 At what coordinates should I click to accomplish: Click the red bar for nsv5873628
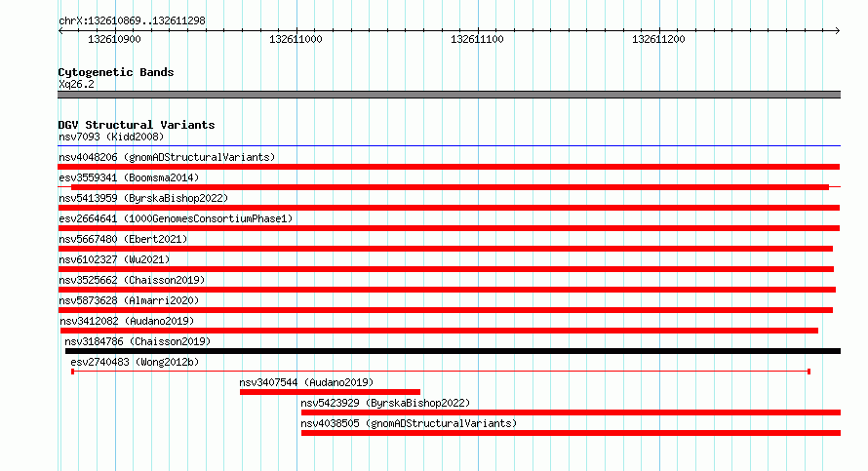coord(445,310)
